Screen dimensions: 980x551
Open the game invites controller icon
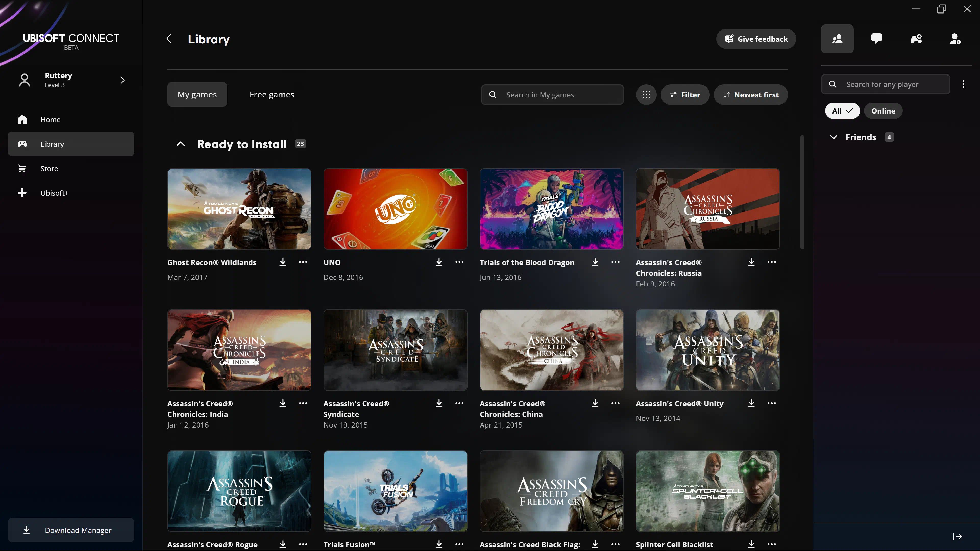(916, 39)
